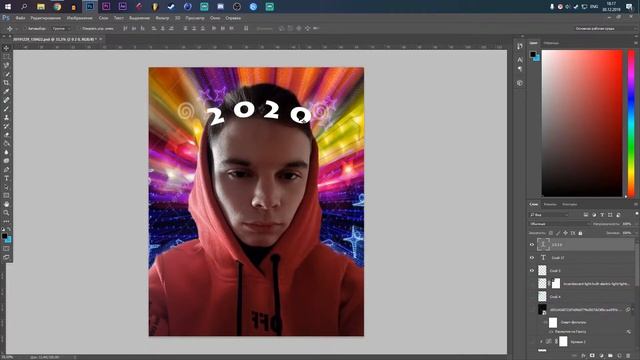This screenshot has height=360, width=640.
Task: Select the Crop tool
Action: click(x=6, y=82)
